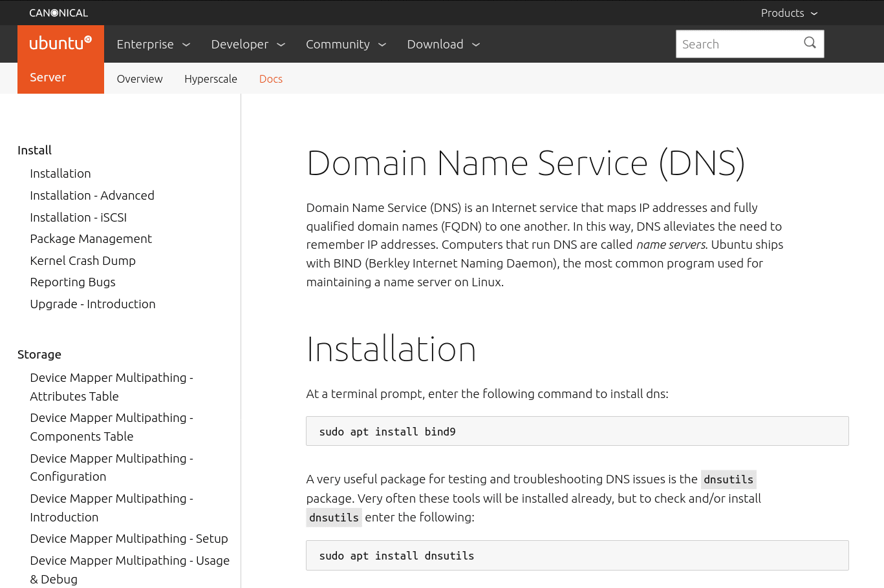Open the Download menu
This screenshot has height=588, width=884.
(x=443, y=44)
